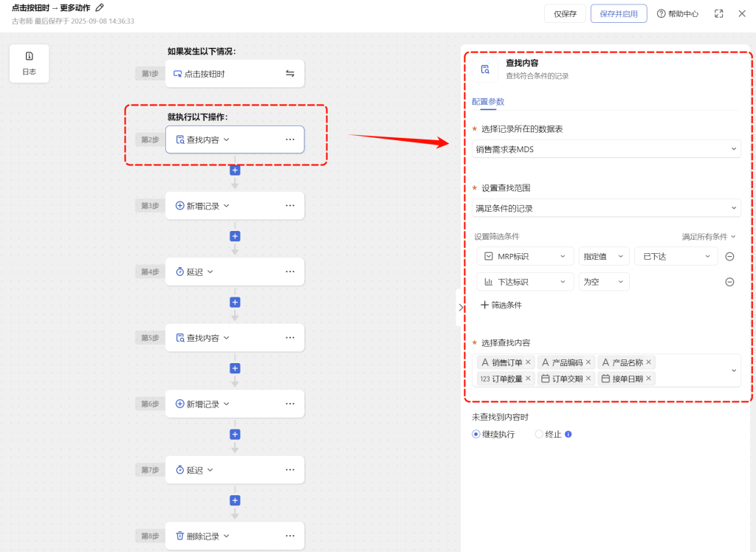Open the more options menu for step 8 删除记录
This screenshot has height=552, width=756.
pos(289,536)
